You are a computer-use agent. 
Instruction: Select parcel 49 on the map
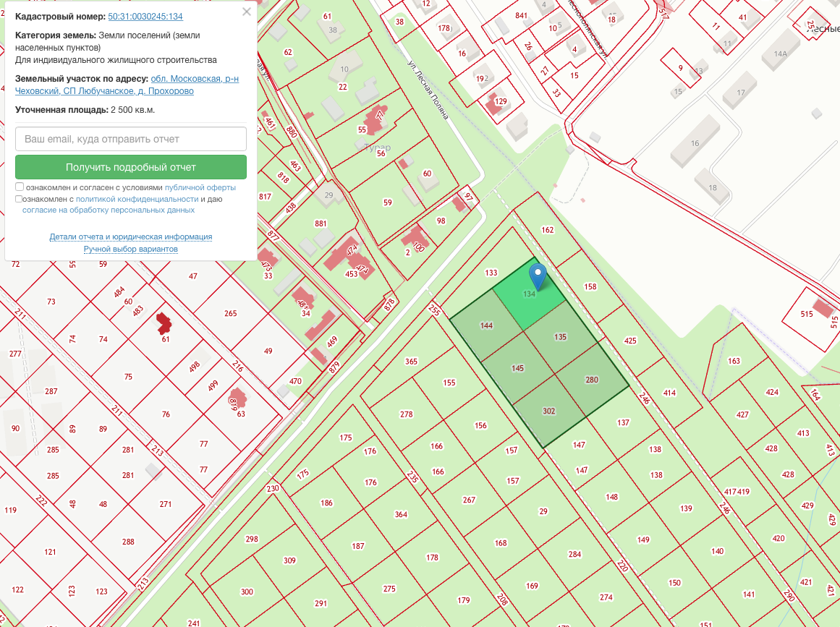pyautogui.click(x=268, y=351)
